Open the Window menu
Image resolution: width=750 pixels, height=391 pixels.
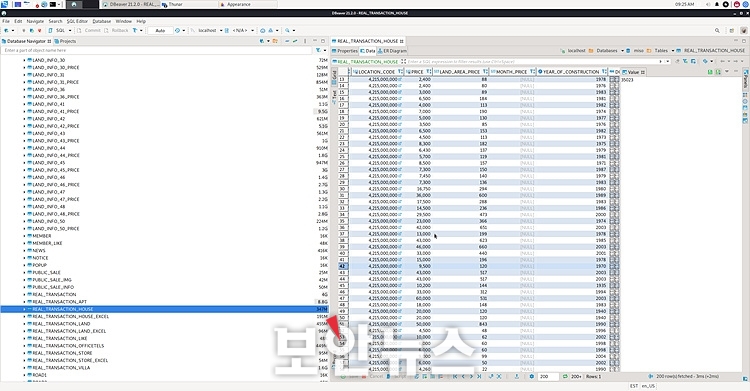pos(123,22)
